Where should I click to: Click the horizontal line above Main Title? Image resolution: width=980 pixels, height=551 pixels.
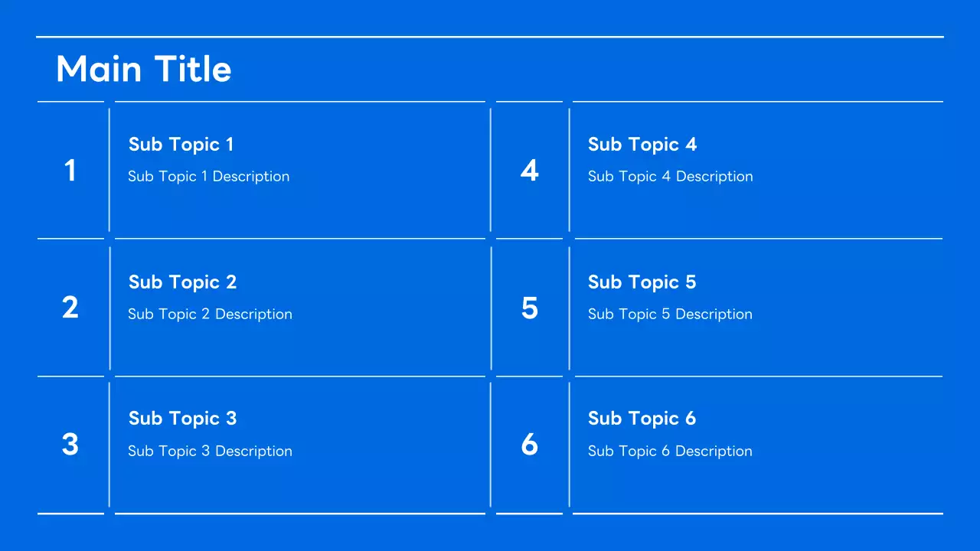click(x=490, y=37)
